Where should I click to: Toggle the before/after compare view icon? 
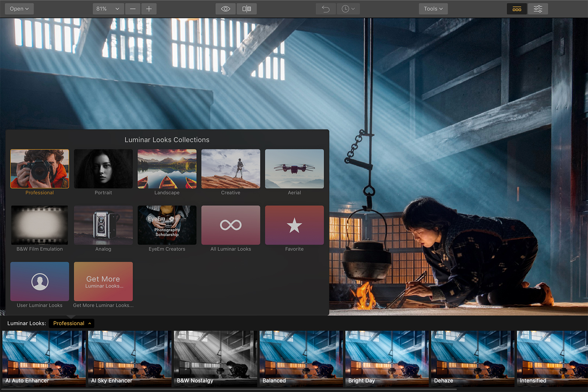tap(247, 9)
